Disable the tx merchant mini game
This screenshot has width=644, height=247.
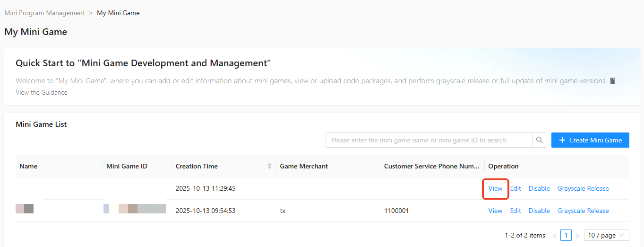pyautogui.click(x=539, y=211)
